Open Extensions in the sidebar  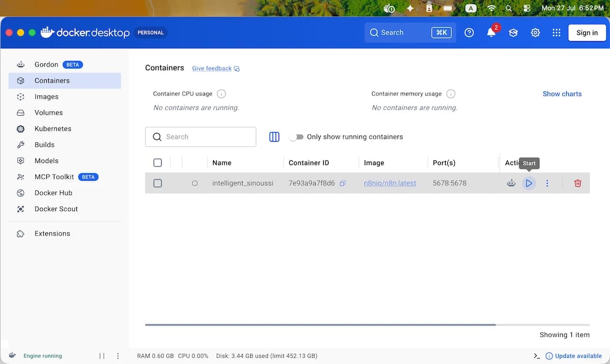coord(65,234)
